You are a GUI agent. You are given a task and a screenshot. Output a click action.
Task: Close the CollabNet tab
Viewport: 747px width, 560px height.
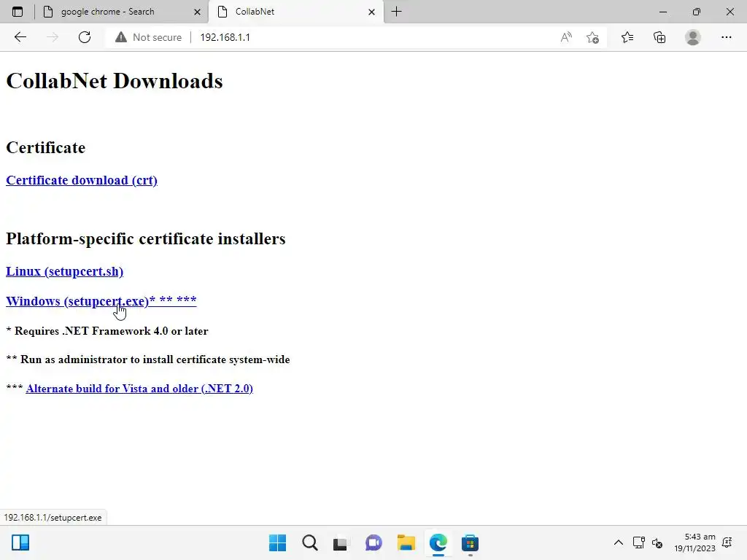[371, 12]
